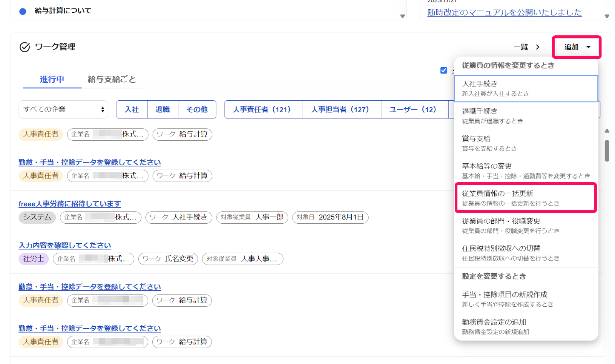Filter by 人事責任者（121）
615x364 pixels.
(264, 110)
